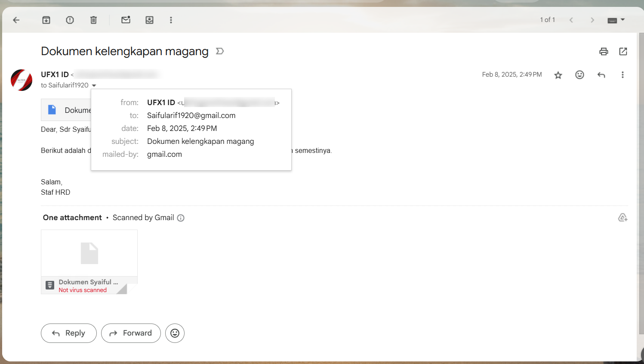
Task: Archive this email
Action: (46, 20)
